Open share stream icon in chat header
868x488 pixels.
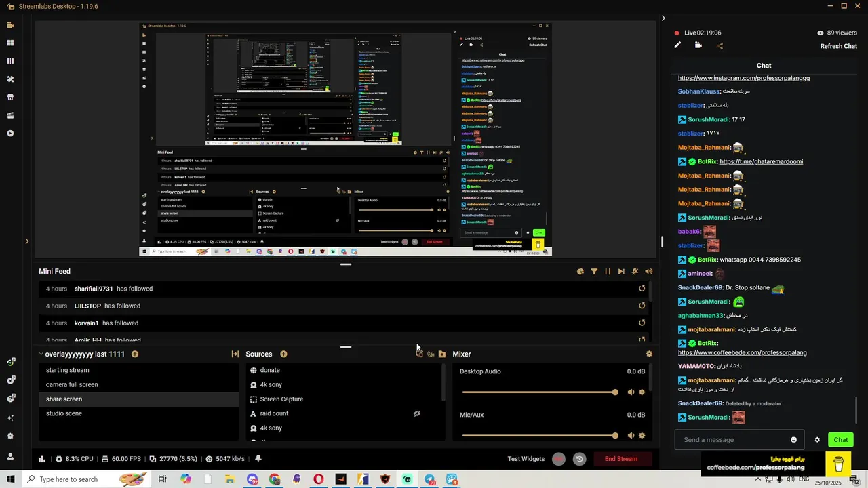click(x=719, y=46)
